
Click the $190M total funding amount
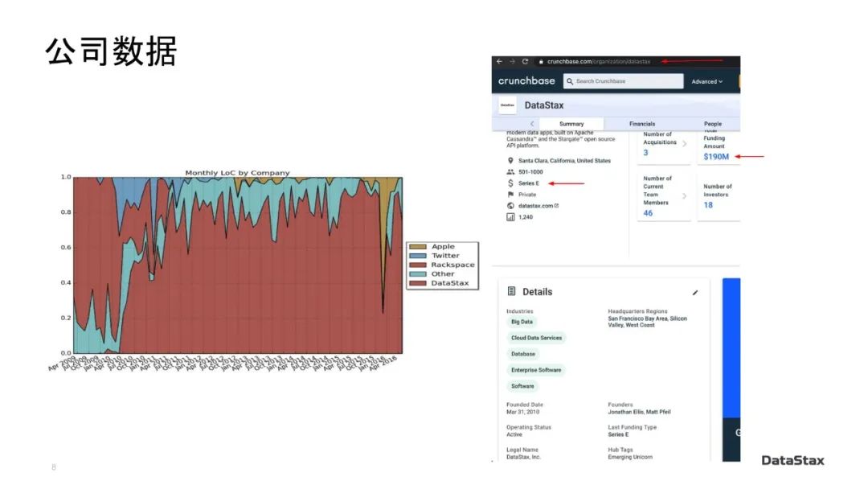pos(716,157)
